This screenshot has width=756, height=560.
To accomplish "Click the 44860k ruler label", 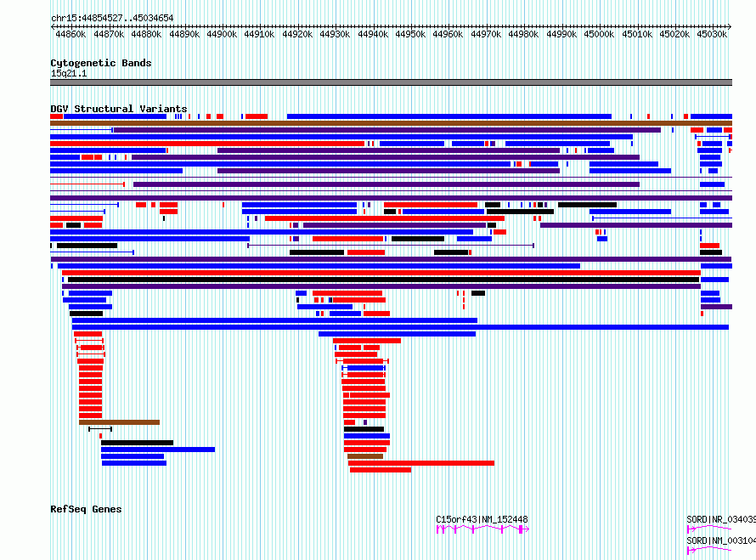I will coord(71,34).
